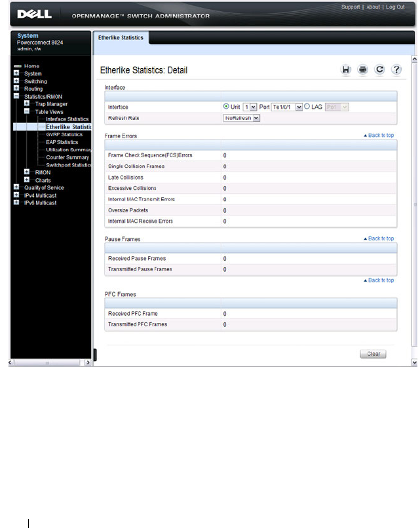The image size is (420, 528).
Task: Click the Frame Check Sequence(FCS)Errors label
Action: coord(150,155)
